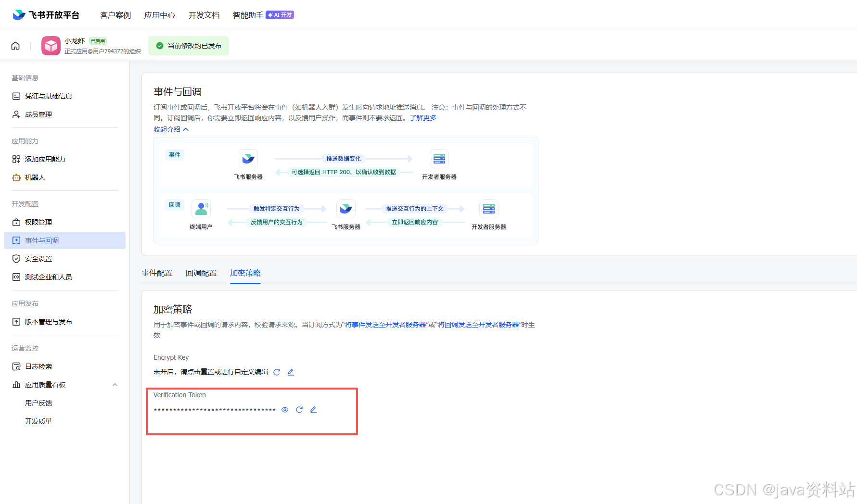Select the 凭证与基础信息 sidebar icon

16,96
